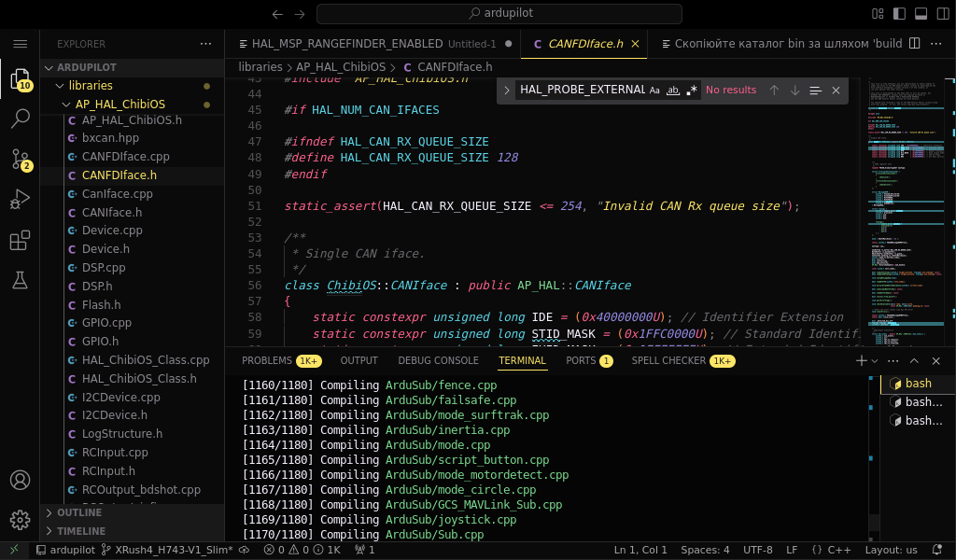Image resolution: width=956 pixels, height=560 pixels.
Task: Click the split editor right icon
Action: (914, 44)
